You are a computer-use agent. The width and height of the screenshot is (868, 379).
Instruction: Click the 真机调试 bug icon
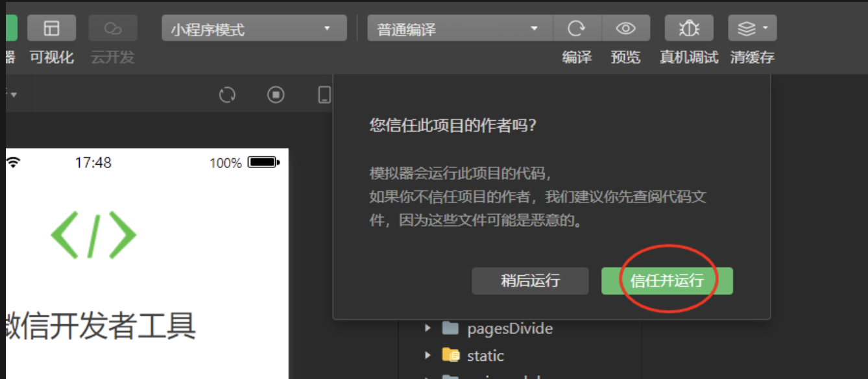click(688, 29)
